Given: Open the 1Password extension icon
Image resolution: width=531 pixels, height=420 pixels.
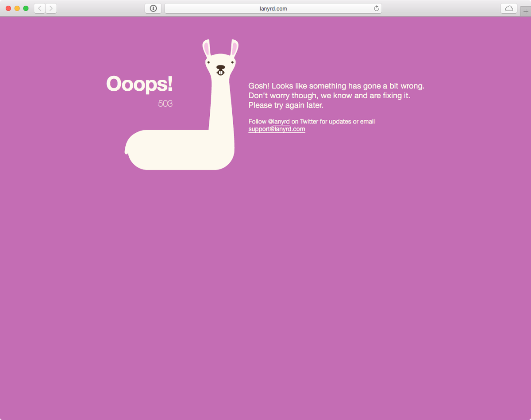Looking at the screenshot, I should [x=153, y=8].
